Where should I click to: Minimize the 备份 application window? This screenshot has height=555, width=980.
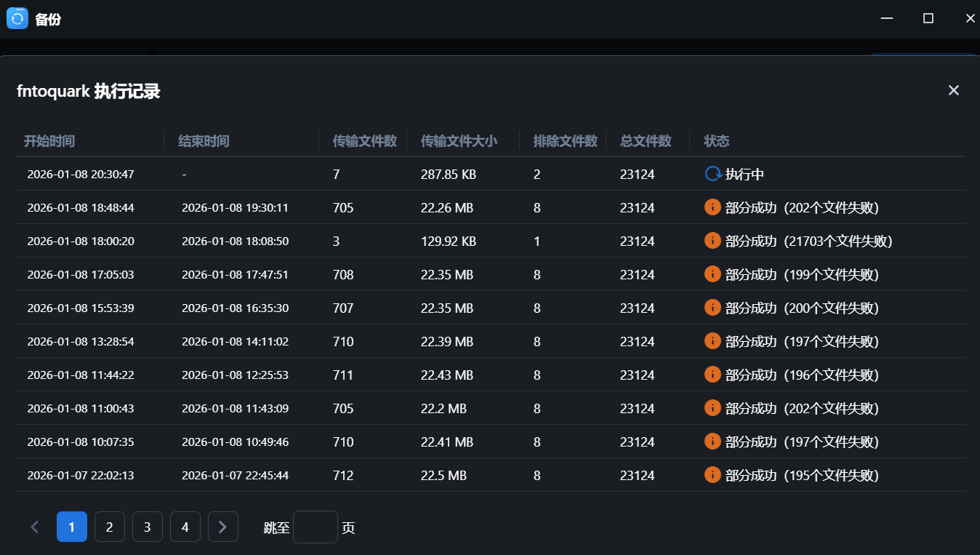coord(886,17)
